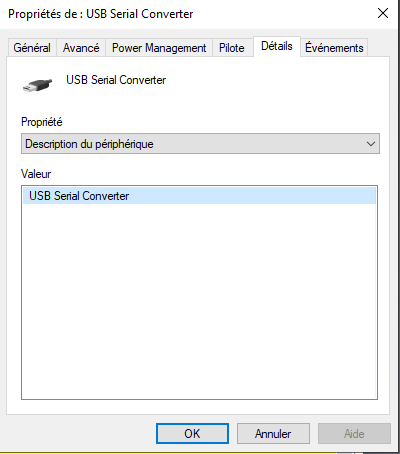This screenshot has width=400, height=454.
Task: Click empty footer area left of OK
Action: pyautogui.click(x=80, y=434)
